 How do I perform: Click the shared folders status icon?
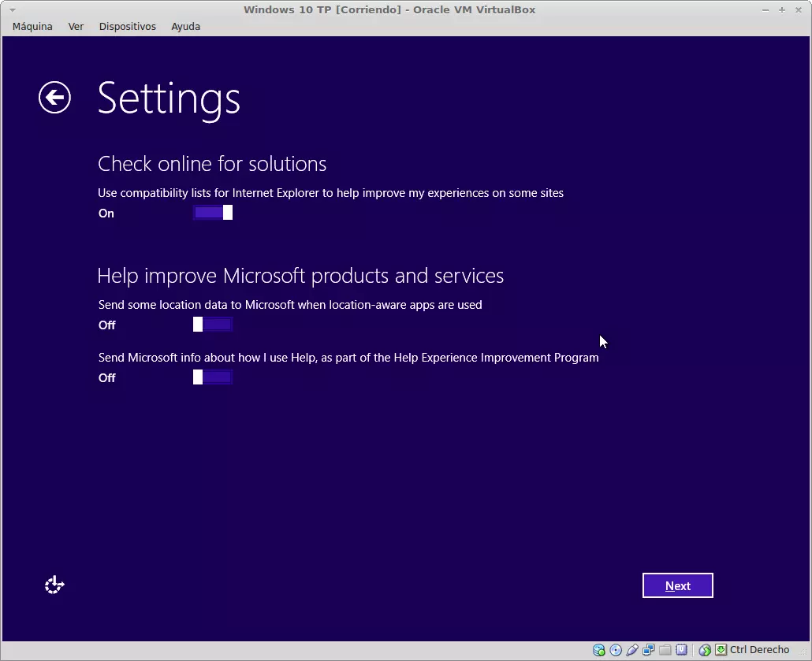coord(665,650)
